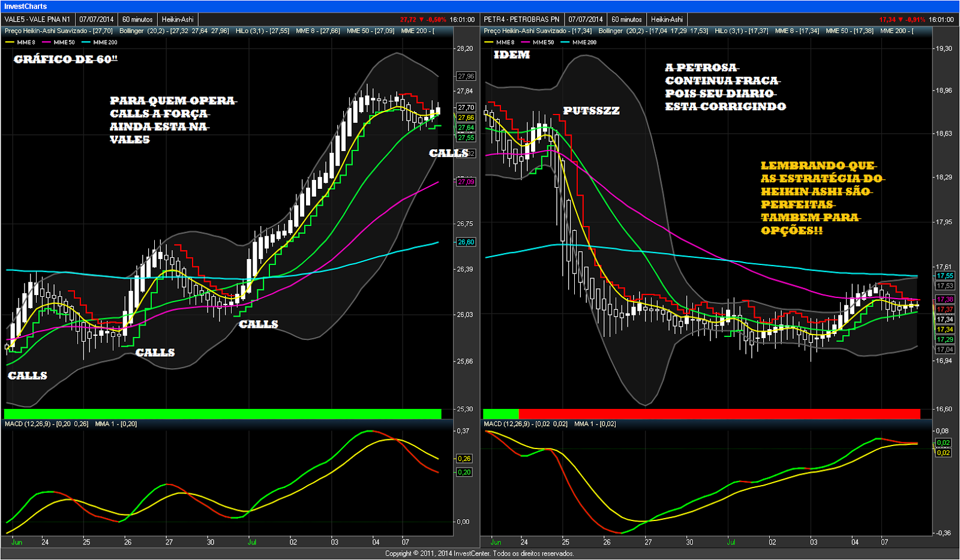Click the 26,60 cyan price tag on VALE5 axis
Image resolution: width=960 pixels, height=560 pixels.
click(466, 242)
